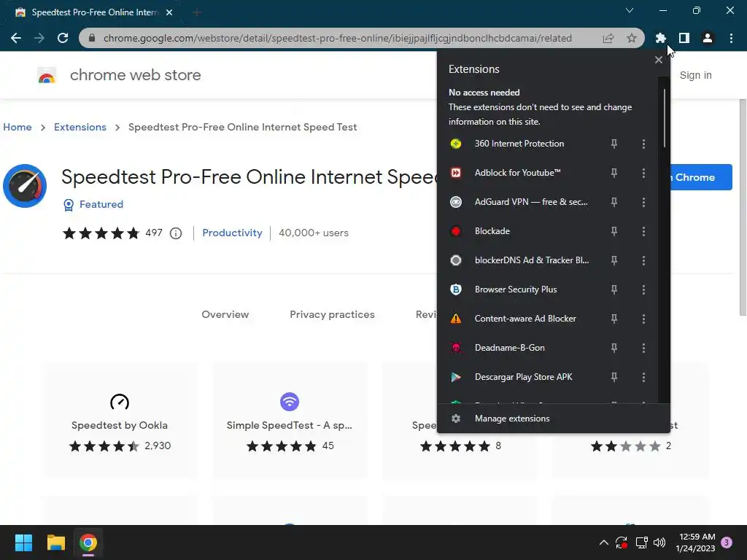
Task: Pin the Browser Security Plus extension
Action: tap(614, 289)
